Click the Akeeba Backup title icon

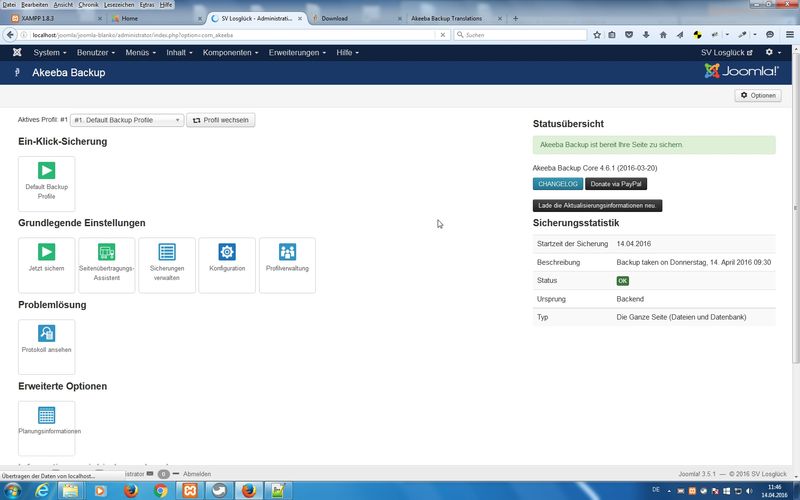pos(17,72)
